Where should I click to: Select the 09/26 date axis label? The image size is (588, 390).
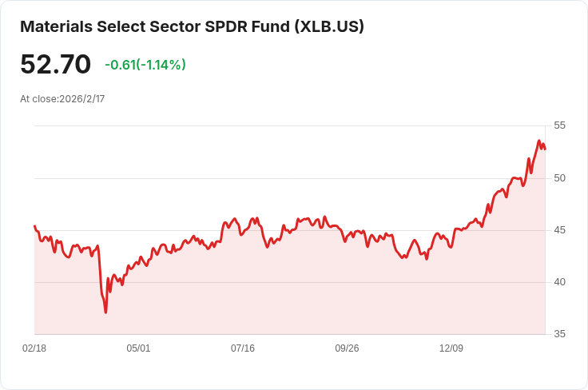347,348
